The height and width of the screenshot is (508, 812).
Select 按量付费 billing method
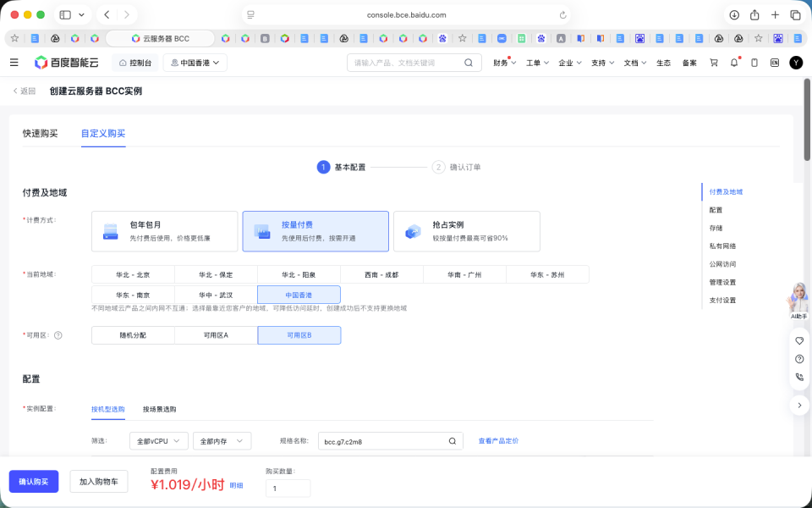point(315,231)
